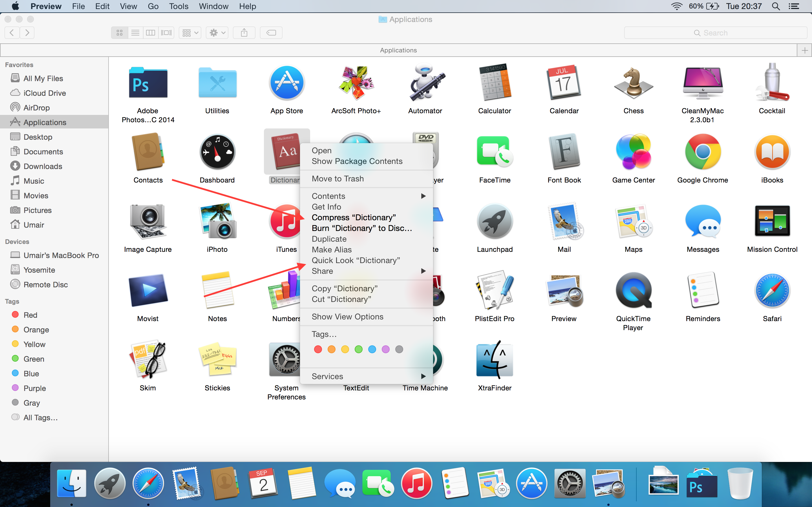Select the XtraFinder application icon
This screenshot has width=812, height=507.
click(495, 359)
